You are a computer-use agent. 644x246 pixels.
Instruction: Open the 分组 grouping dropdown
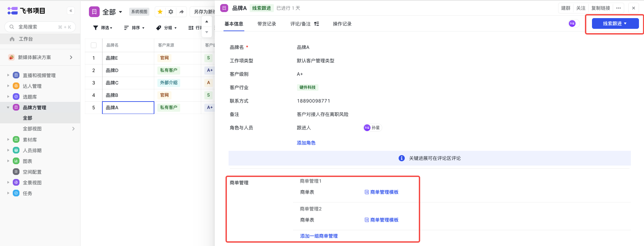click(x=166, y=28)
